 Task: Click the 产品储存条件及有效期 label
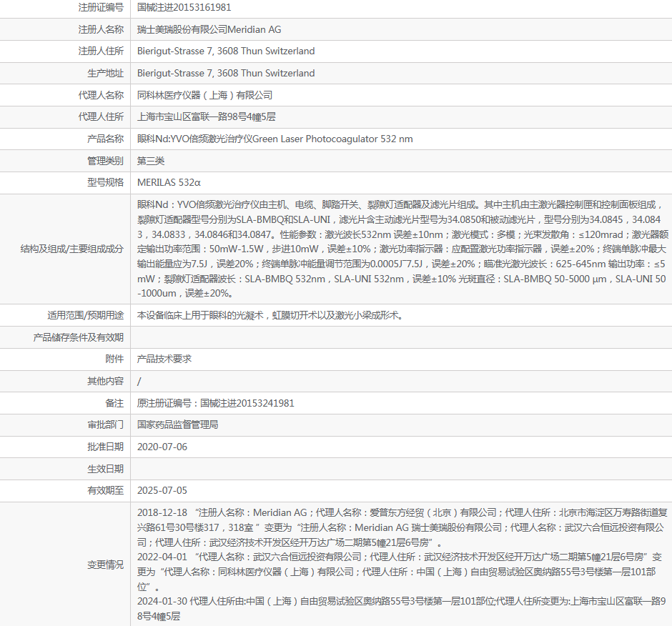pyautogui.click(x=79, y=337)
